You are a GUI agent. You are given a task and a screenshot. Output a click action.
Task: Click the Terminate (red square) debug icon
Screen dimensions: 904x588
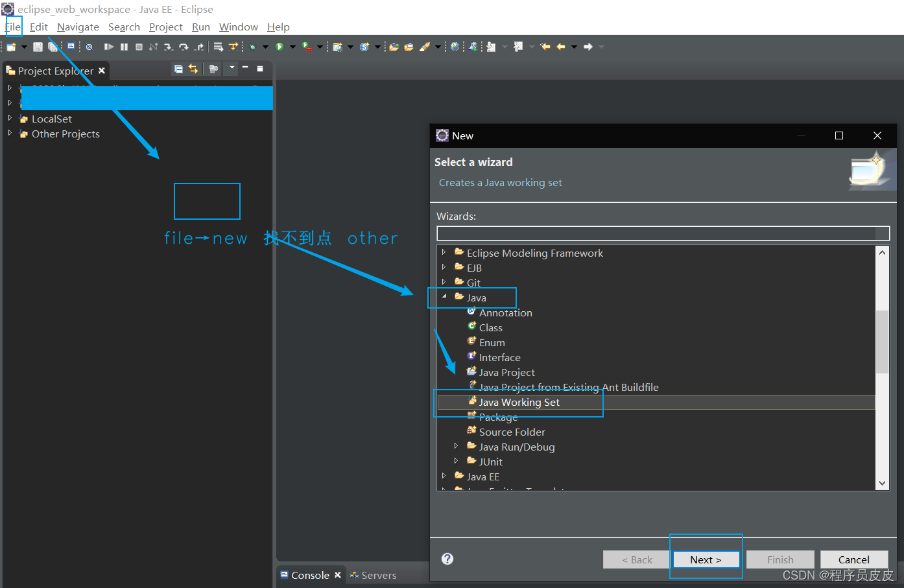(x=139, y=46)
